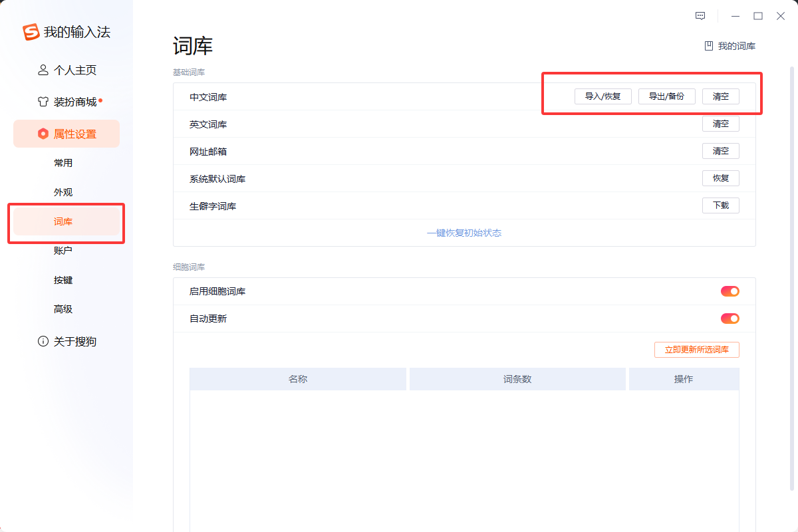Go to 高级 settings section
The image size is (798, 532).
coord(63,309)
